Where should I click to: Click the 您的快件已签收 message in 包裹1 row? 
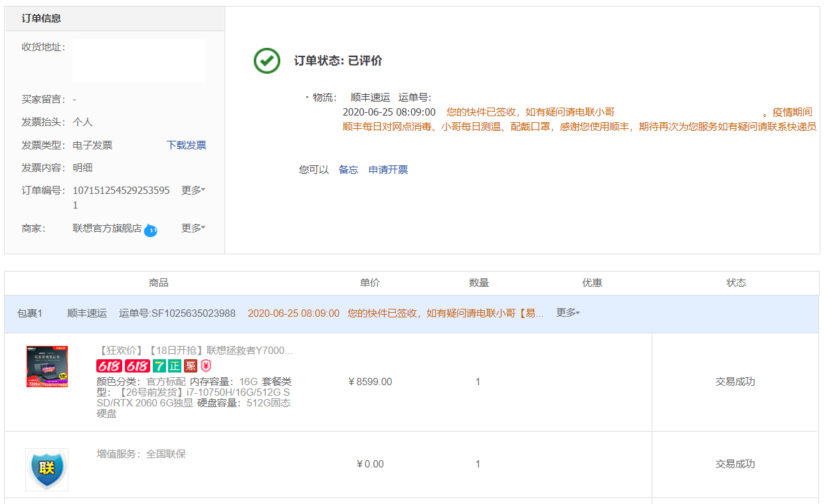446,313
